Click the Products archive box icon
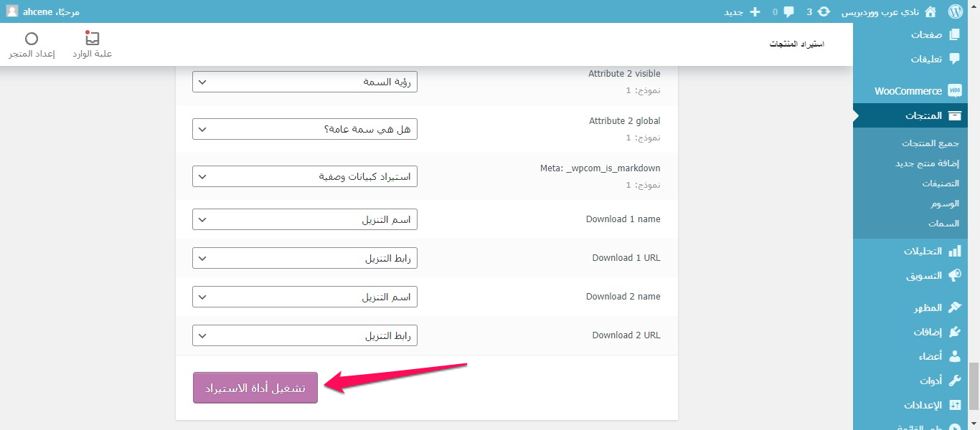Image resolution: width=980 pixels, height=430 pixels. 954,115
